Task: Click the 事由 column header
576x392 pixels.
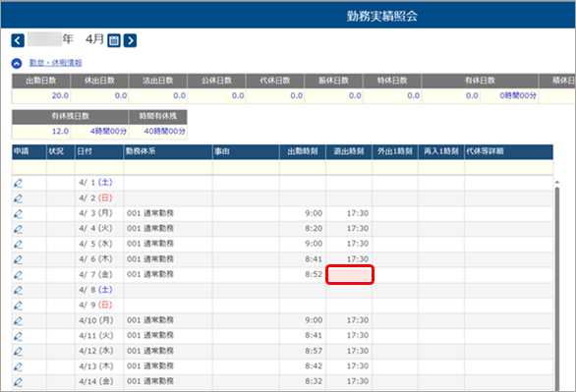Action: [x=246, y=151]
